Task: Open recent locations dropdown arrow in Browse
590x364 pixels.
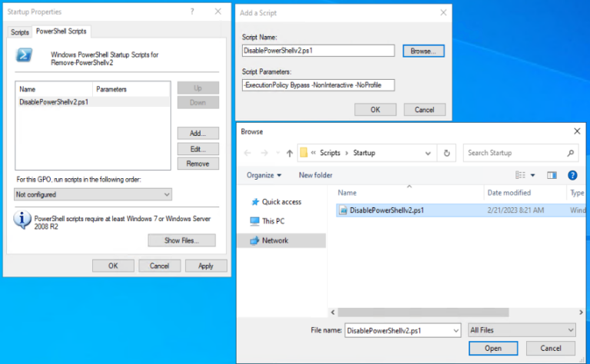Action: pyautogui.click(x=278, y=153)
